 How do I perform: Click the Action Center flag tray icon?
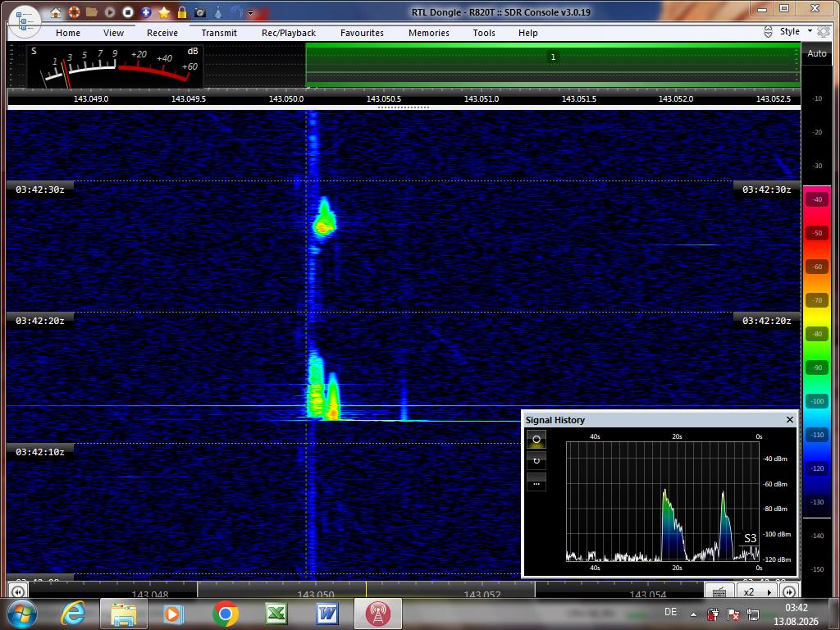point(733,614)
